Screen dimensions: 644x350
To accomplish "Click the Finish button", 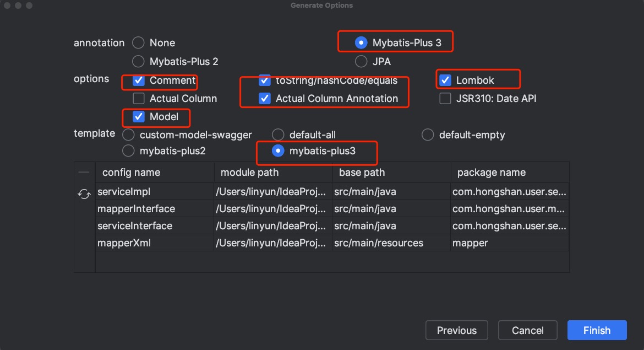I will [597, 330].
